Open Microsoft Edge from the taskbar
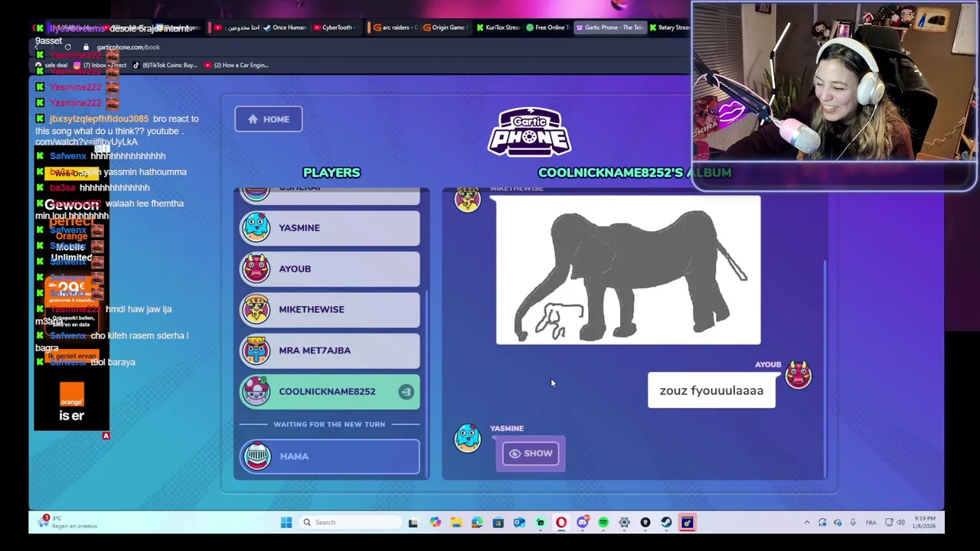The height and width of the screenshot is (551, 980). click(477, 523)
